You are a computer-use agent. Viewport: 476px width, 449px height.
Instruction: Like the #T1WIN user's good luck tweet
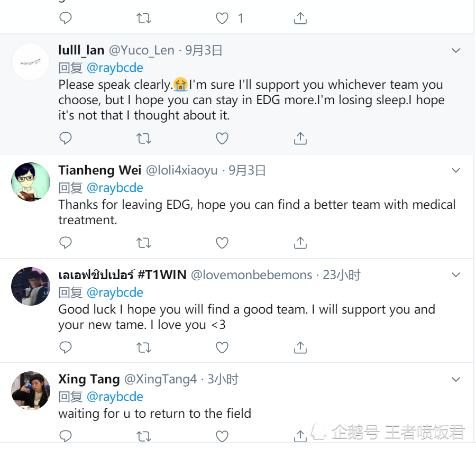(x=222, y=347)
